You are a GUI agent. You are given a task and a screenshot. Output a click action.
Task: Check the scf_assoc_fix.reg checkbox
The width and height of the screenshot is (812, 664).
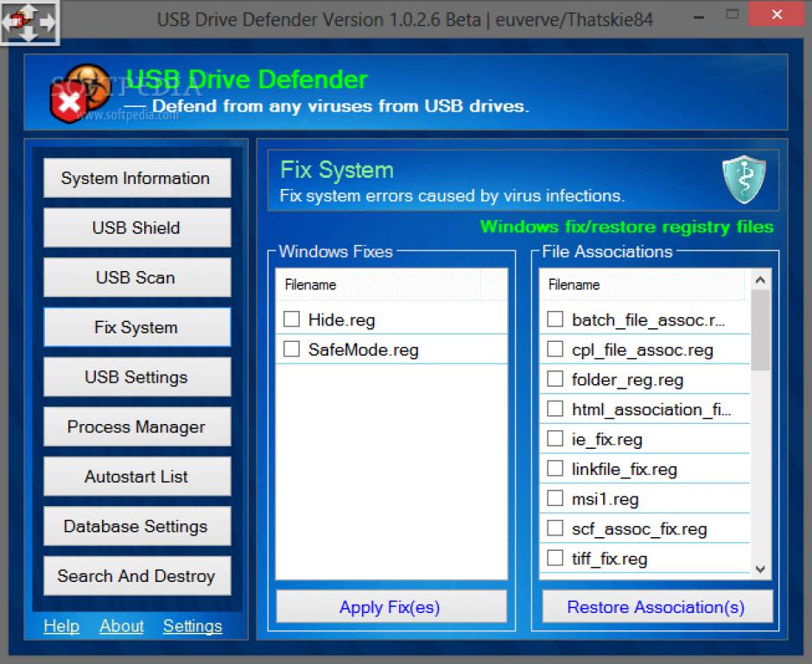[555, 528]
